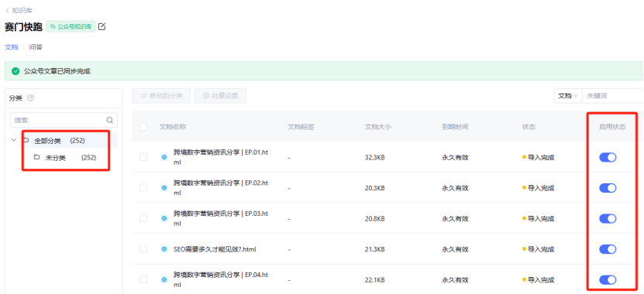
Task: Click the 22.1KB size cell
Action: (x=374, y=280)
